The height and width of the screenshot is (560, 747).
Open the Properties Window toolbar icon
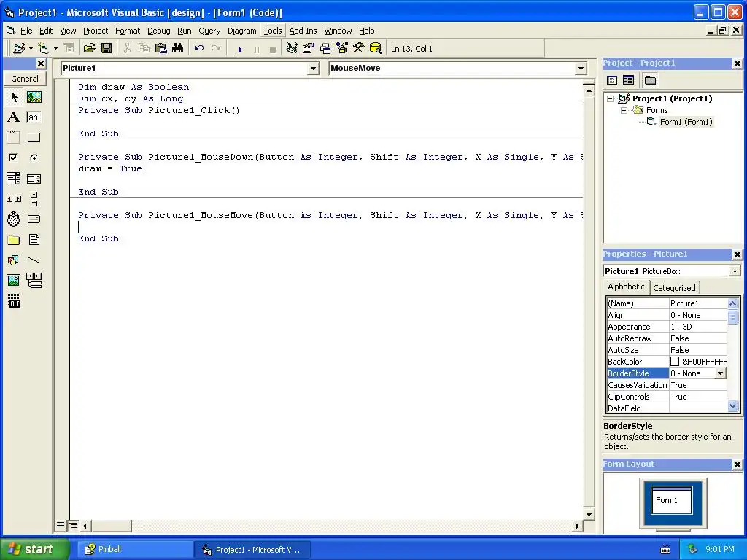[309, 49]
